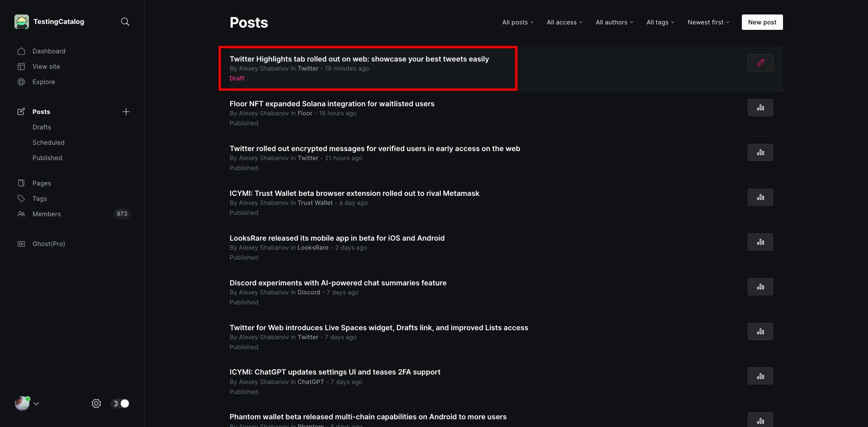The image size is (868, 427).
Task: Expand the All access filter dropdown
Action: pos(565,22)
